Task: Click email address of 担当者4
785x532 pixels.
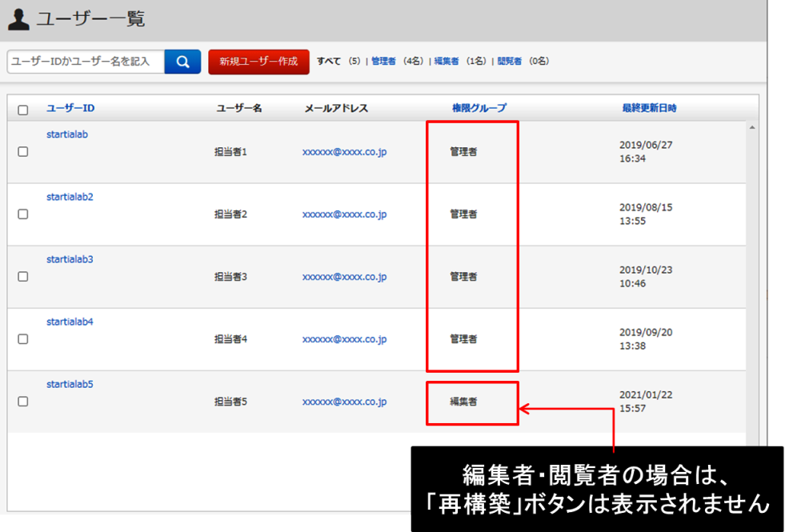Action: click(x=344, y=339)
